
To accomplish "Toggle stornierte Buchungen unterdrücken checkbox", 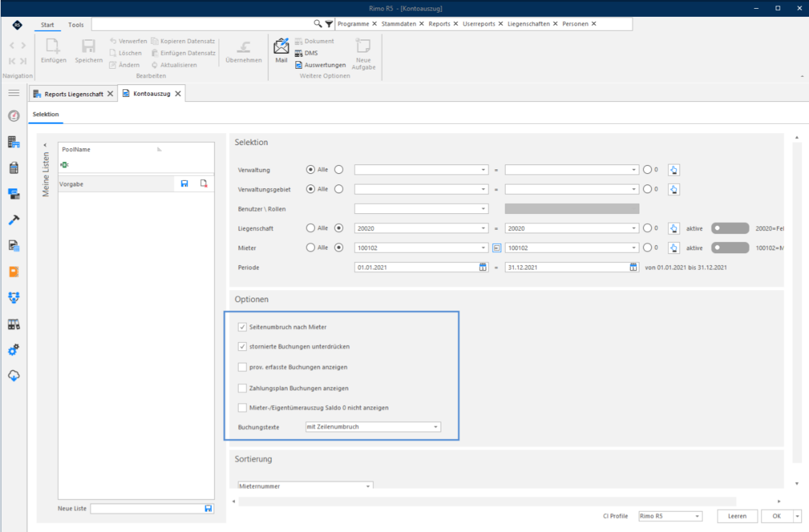I will coord(243,346).
